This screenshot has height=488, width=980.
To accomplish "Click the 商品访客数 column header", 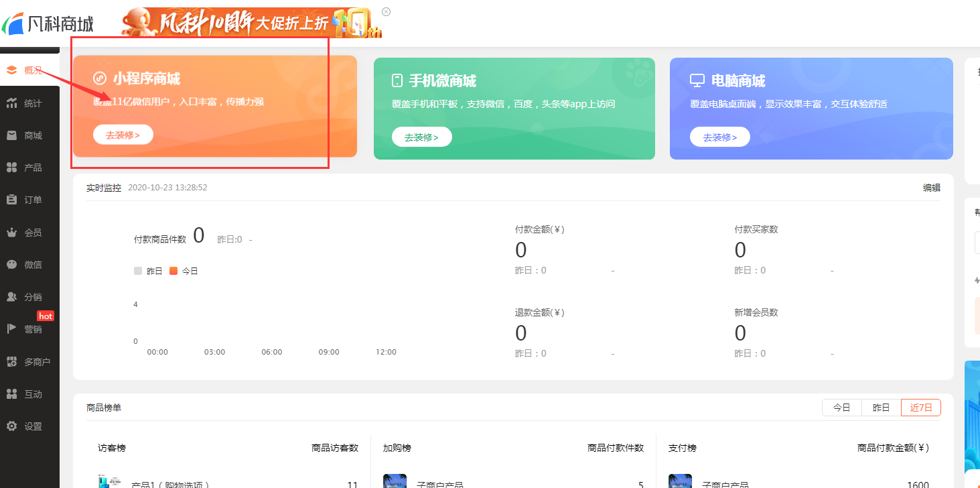I will click(x=335, y=448).
